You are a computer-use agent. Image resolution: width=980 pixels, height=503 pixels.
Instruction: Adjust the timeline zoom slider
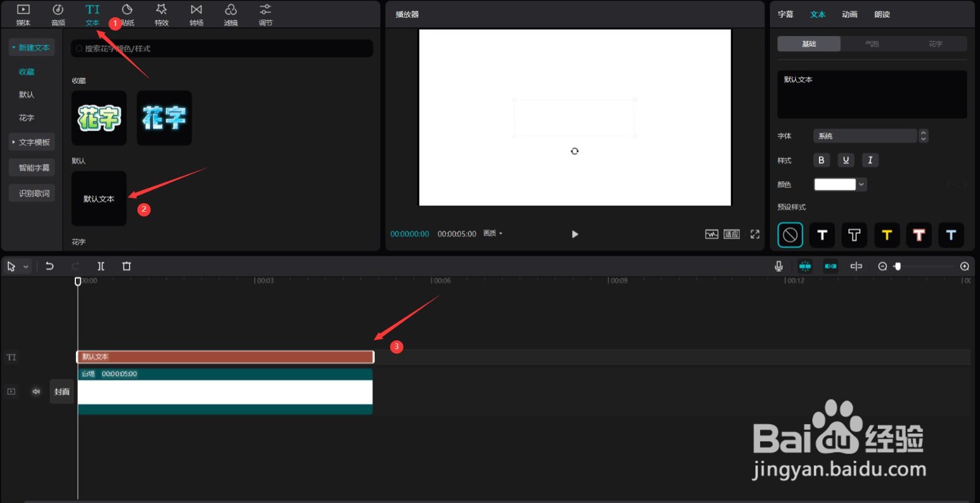(898, 266)
